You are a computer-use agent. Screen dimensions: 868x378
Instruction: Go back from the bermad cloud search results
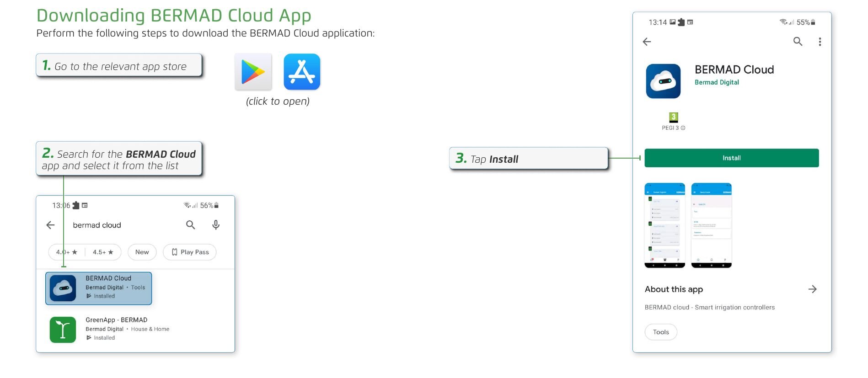(x=50, y=225)
